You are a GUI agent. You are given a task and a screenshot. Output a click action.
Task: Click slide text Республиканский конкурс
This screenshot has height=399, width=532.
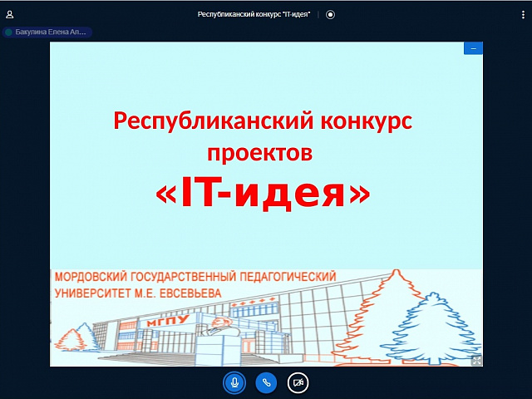tap(263, 121)
